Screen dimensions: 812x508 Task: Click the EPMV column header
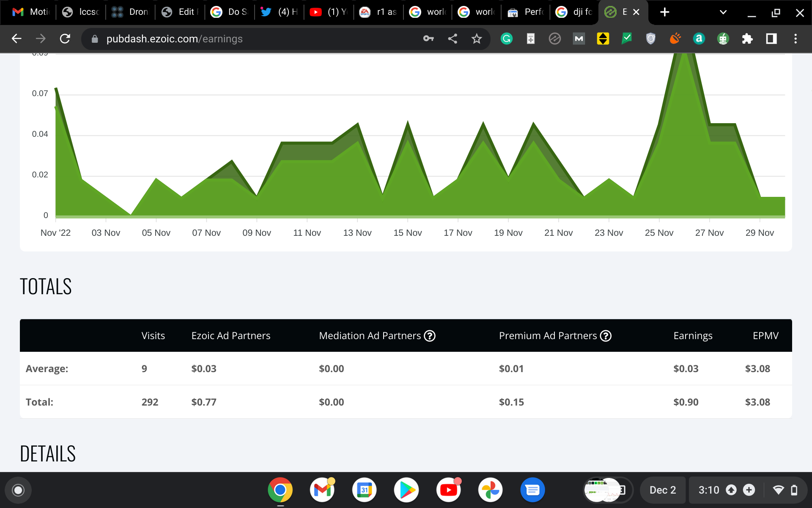(765, 336)
